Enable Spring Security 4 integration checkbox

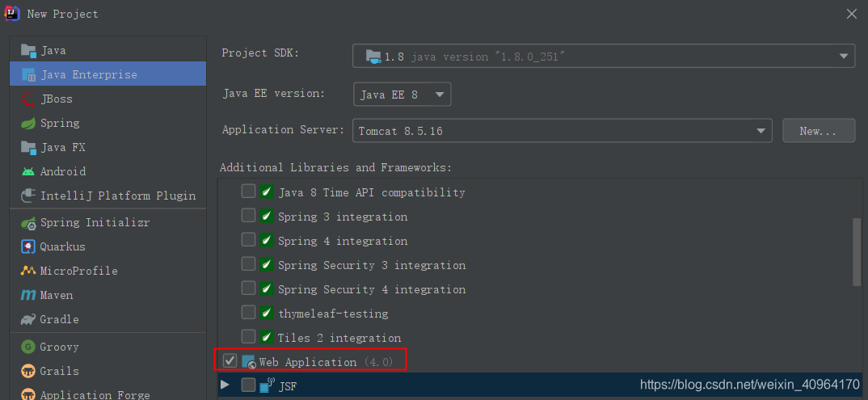249,288
